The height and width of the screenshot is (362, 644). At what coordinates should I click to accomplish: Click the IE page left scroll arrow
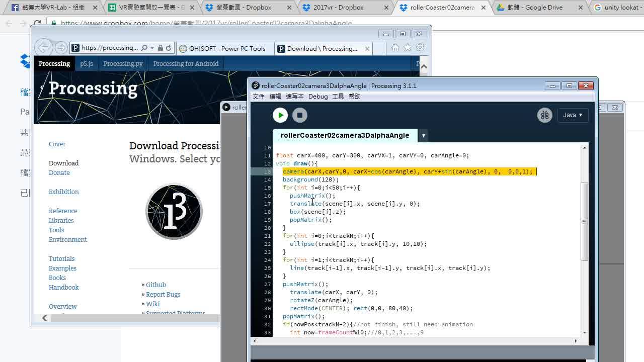click(45, 318)
